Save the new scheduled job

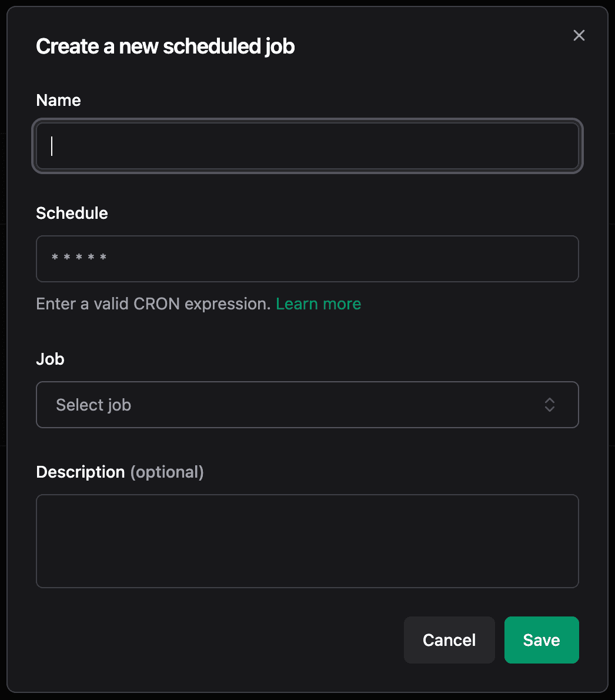click(x=541, y=640)
